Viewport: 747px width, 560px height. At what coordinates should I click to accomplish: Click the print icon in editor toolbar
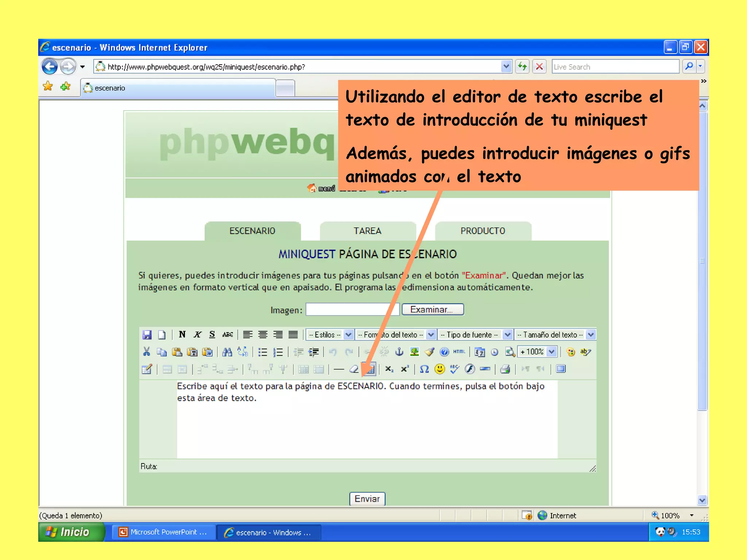coord(505,369)
